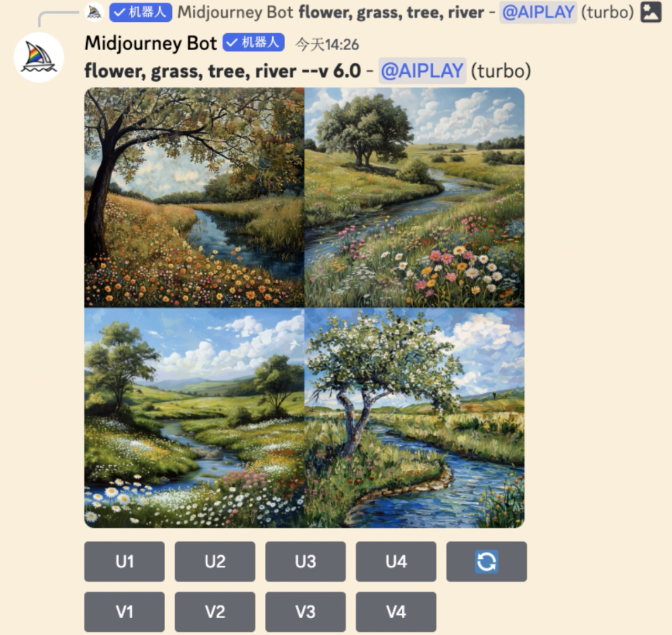Generate variations with the V3 button
672x635 pixels.
[305, 612]
